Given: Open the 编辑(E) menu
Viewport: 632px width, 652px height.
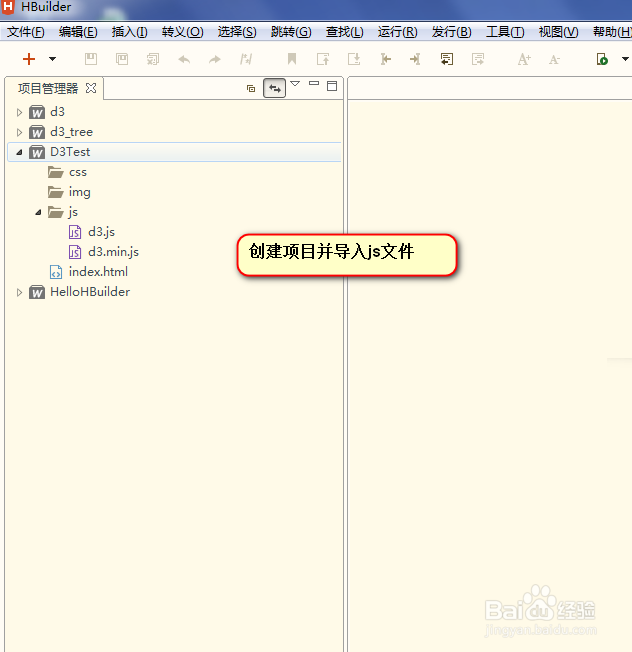Looking at the screenshot, I should coord(78,32).
